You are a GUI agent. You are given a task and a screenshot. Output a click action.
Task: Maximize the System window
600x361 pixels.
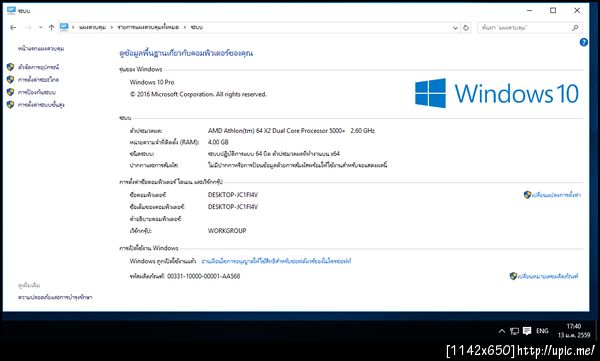(x=553, y=10)
